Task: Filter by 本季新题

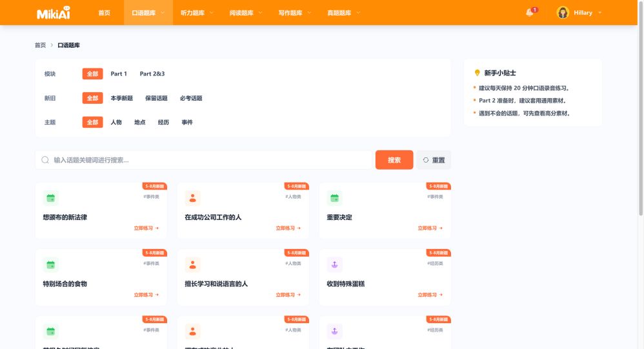Action: coord(121,98)
